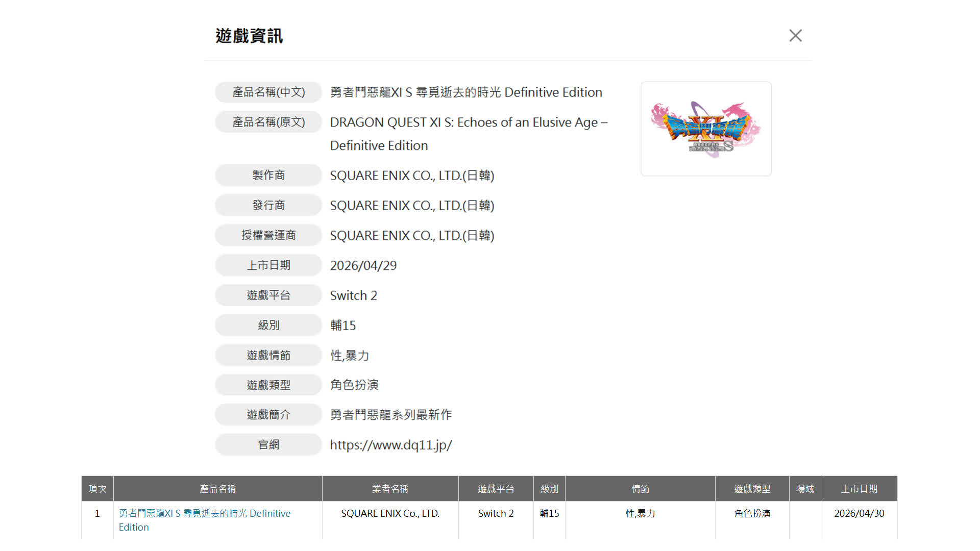This screenshot has height=551, width=980.
Task: Click the SQUARE ENIX Co., LTD. table cell
Action: click(x=390, y=514)
